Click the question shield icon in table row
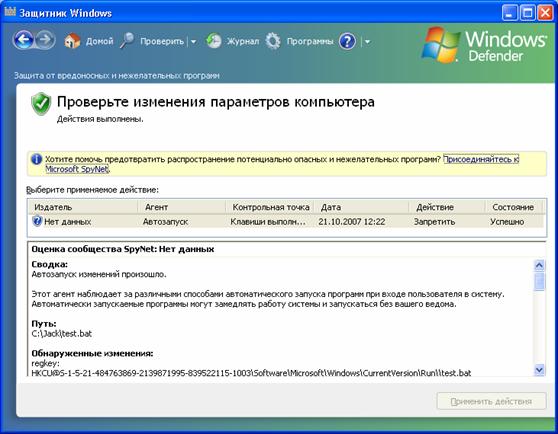The width and height of the screenshot is (558, 434). tap(37, 221)
